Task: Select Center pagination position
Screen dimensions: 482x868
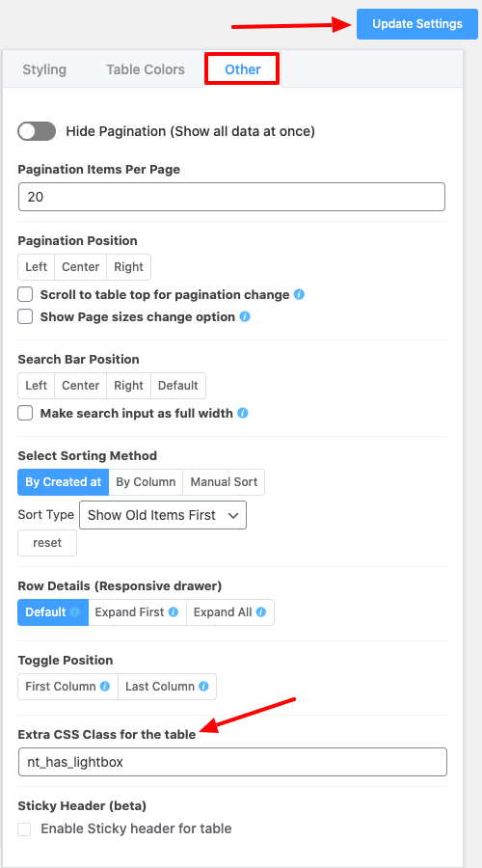Action: (80, 267)
